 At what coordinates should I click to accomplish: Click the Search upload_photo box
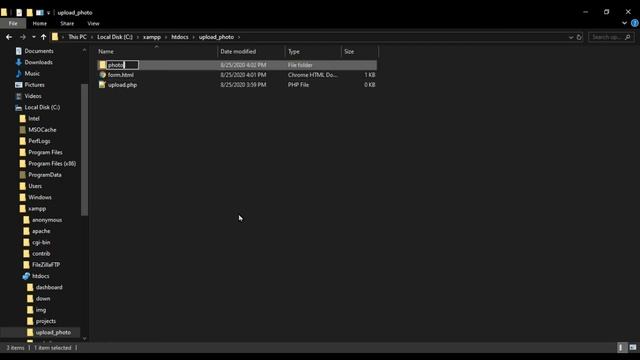click(x=611, y=37)
